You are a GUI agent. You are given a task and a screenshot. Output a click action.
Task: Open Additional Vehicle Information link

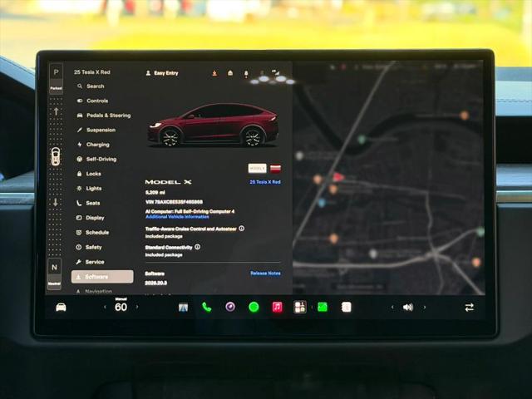pyautogui.click(x=177, y=217)
